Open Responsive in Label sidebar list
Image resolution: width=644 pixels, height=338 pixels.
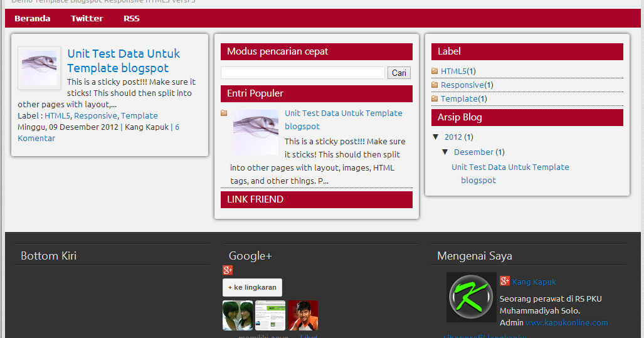[x=462, y=85]
